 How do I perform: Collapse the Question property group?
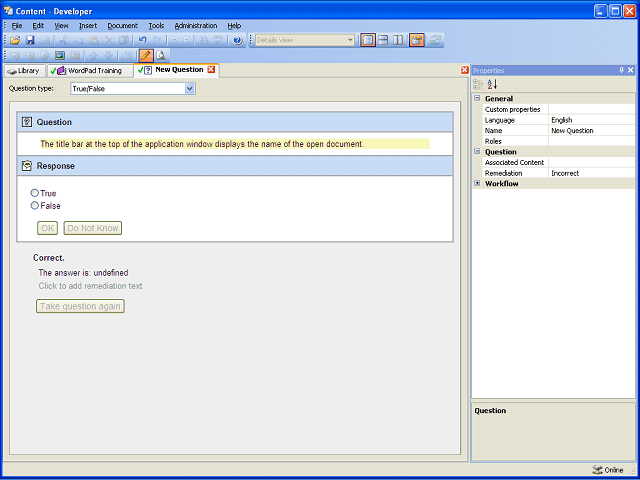pos(477,151)
